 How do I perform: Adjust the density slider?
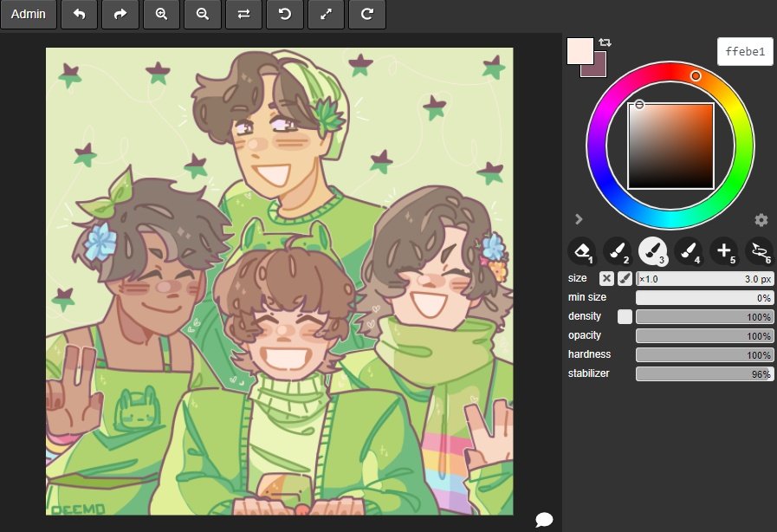704,317
